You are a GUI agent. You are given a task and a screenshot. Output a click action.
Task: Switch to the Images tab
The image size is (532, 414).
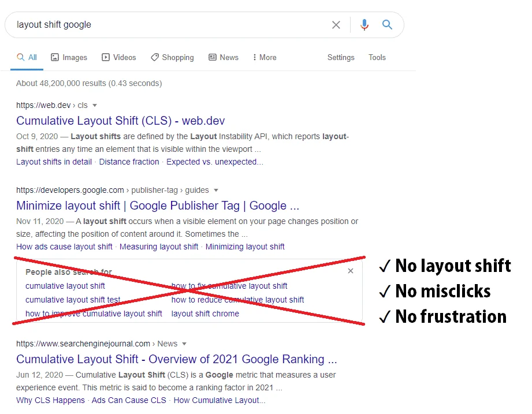pyautogui.click(x=69, y=57)
